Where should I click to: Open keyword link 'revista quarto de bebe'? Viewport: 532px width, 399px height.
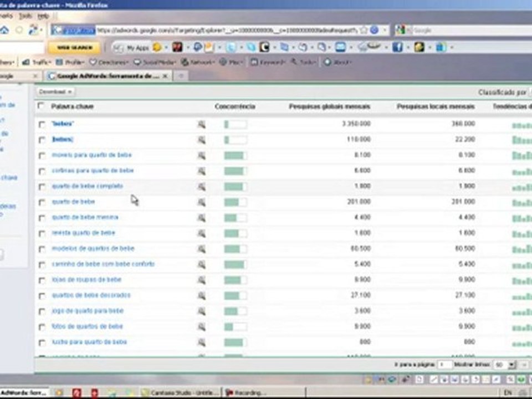[x=84, y=233]
